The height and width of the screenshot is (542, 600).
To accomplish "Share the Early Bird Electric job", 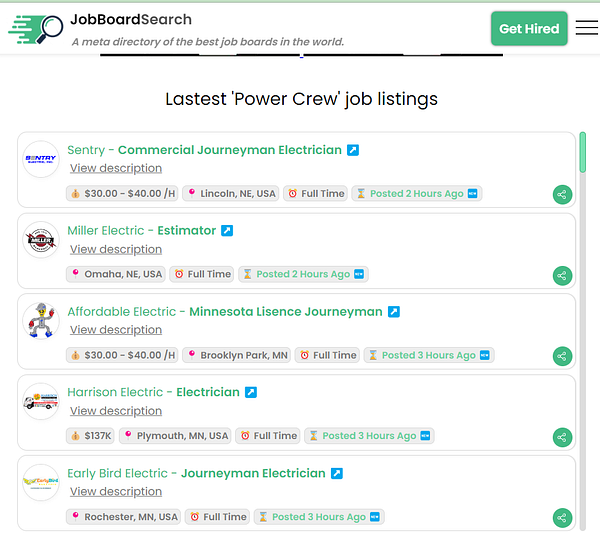I will [562, 518].
